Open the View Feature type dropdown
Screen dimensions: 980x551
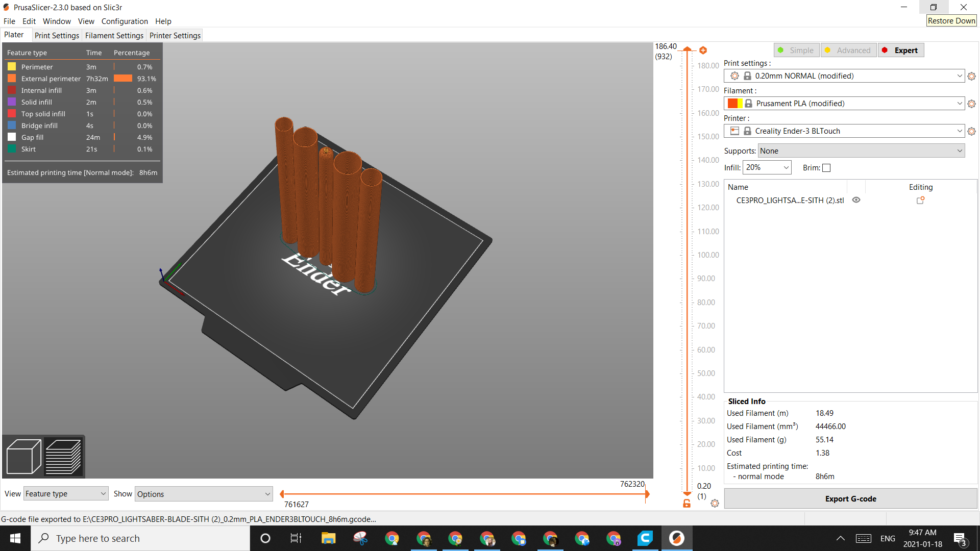[66, 494]
